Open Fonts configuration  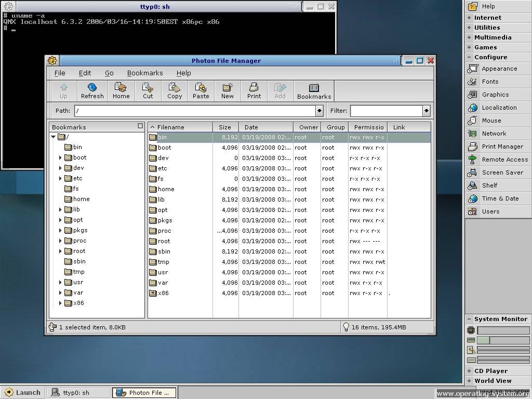point(498,82)
